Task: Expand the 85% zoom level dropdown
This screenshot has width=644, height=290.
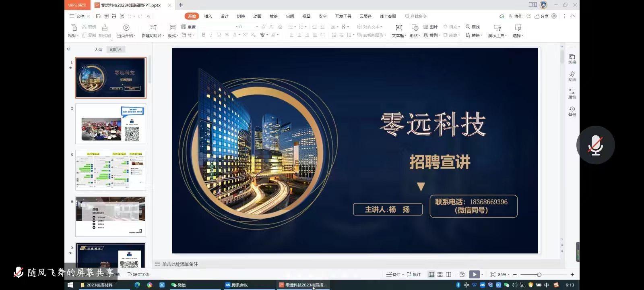Action: [504, 274]
